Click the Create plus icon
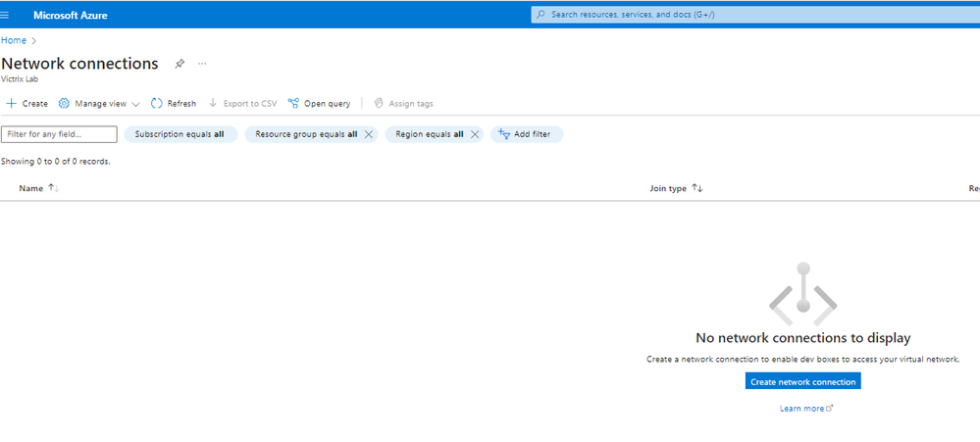 click(x=11, y=104)
